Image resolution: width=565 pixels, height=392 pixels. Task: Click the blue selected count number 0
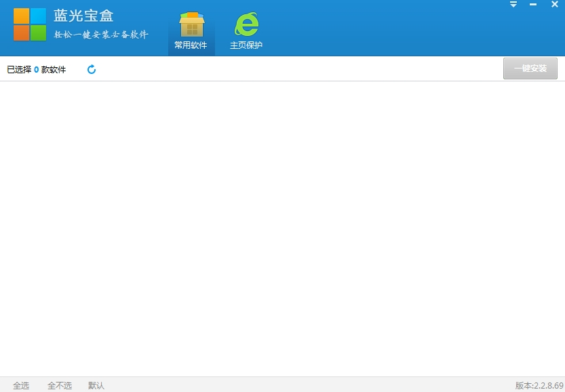pyautogui.click(x=37, y=70)
